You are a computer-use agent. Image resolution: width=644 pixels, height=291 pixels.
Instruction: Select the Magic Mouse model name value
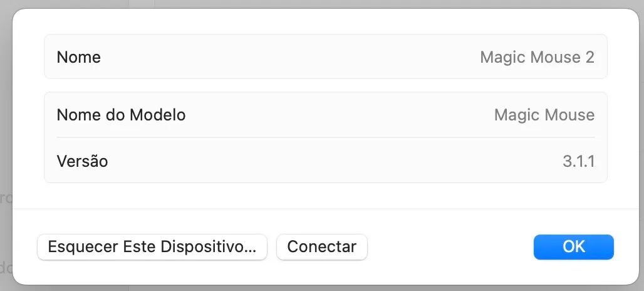544,115
